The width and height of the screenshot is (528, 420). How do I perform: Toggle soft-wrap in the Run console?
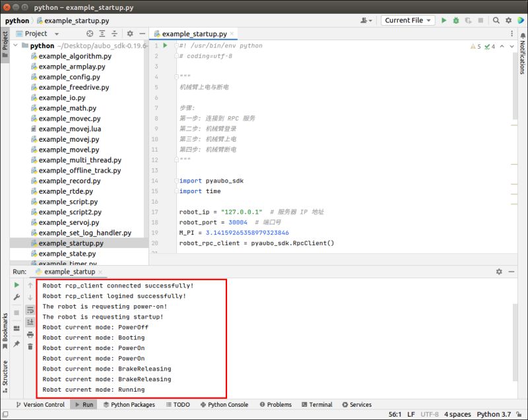tap(30, 310)
